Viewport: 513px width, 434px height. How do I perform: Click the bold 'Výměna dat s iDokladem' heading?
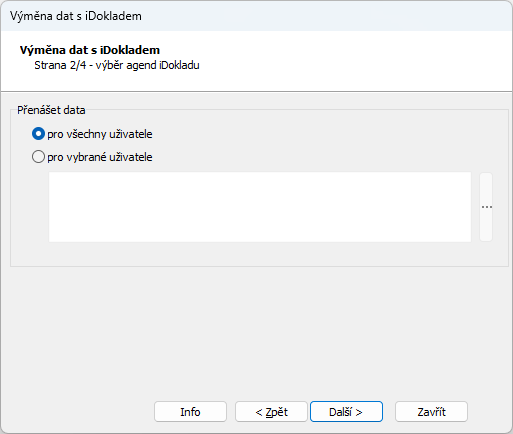point(90,50)
